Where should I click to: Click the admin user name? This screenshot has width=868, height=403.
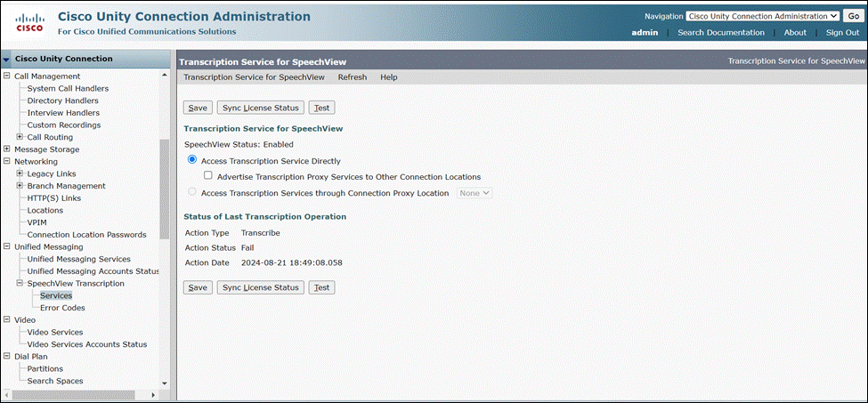(645, 33)
